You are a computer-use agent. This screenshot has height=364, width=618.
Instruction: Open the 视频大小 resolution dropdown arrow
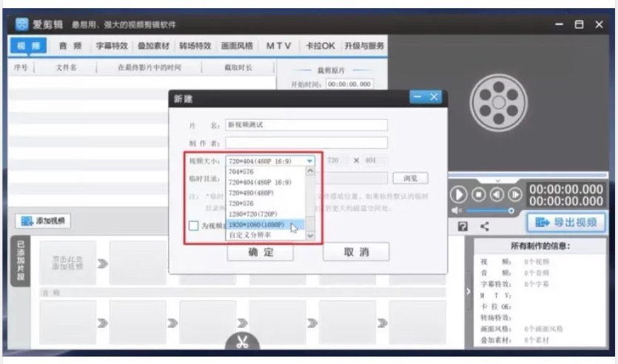tap(309, 161)
